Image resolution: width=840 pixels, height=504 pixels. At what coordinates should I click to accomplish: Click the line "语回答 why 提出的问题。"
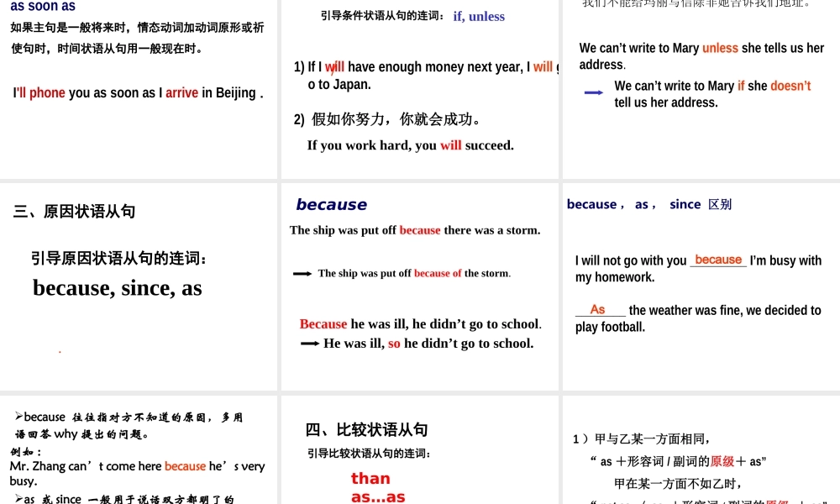82,433
